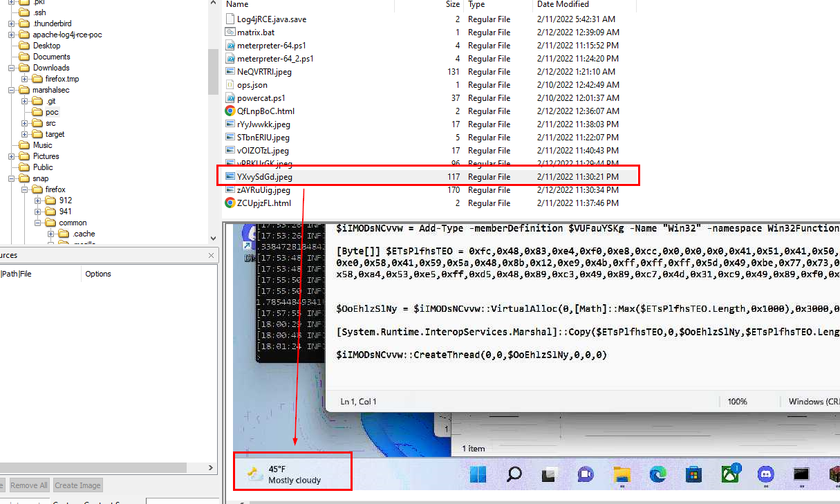Select the STbnERIU.jpeg image icon

(x=230, y=138)
